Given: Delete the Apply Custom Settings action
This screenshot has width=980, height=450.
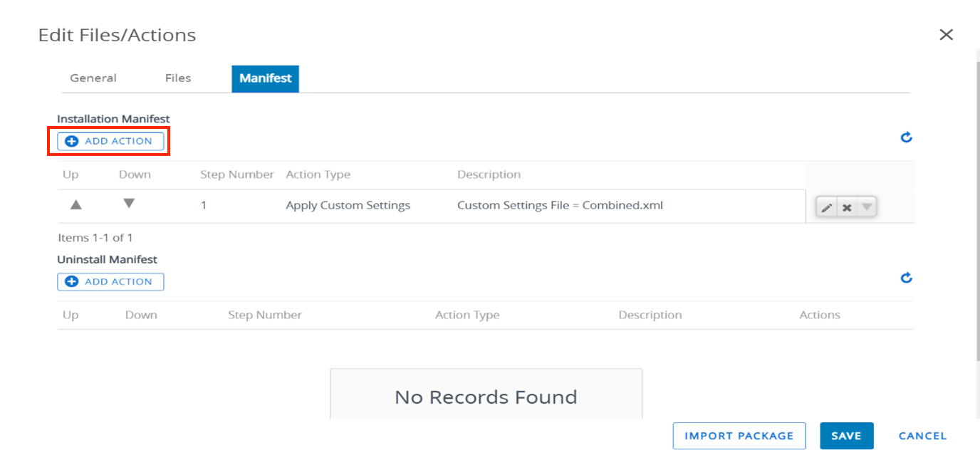Looking at the screenshot, I should click(x=847, y=208).
